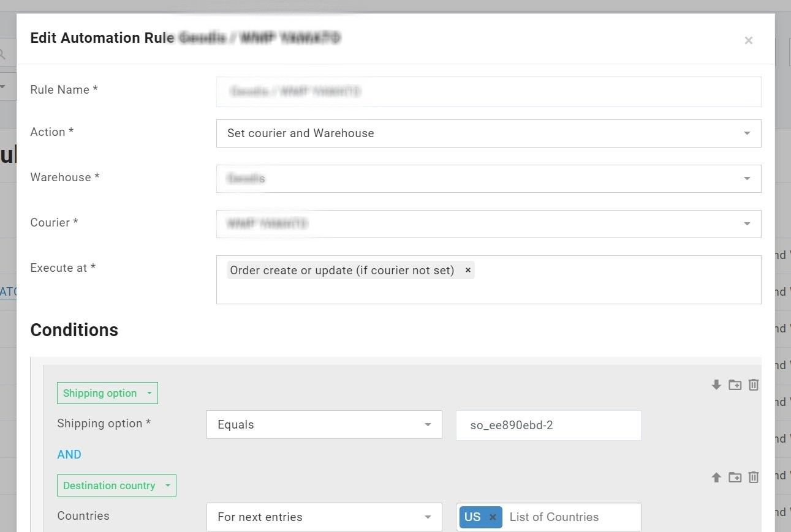This screenshot has height=532, width=791.
Task: Open the Equals operator dropdown
Action: 324,425
